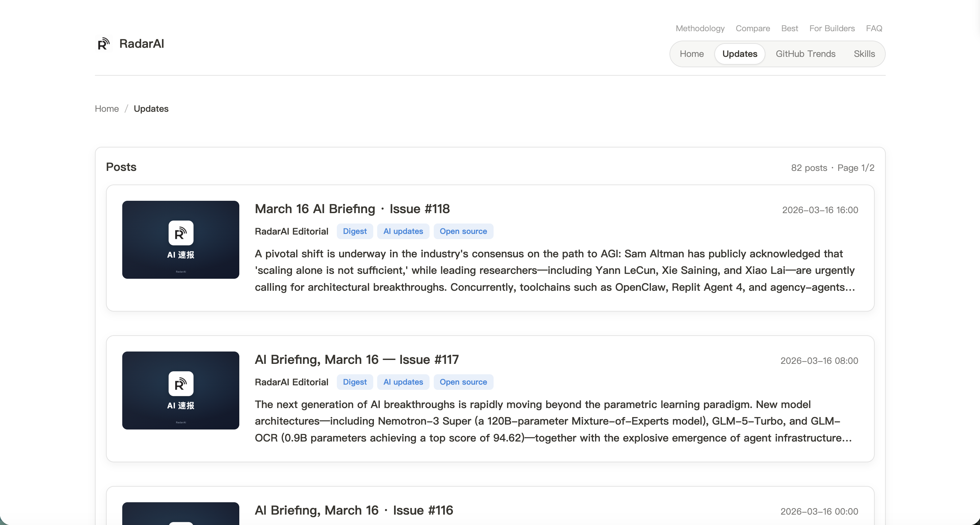
Task: Open the Compare page link
Action: click(x=752, y=29)
